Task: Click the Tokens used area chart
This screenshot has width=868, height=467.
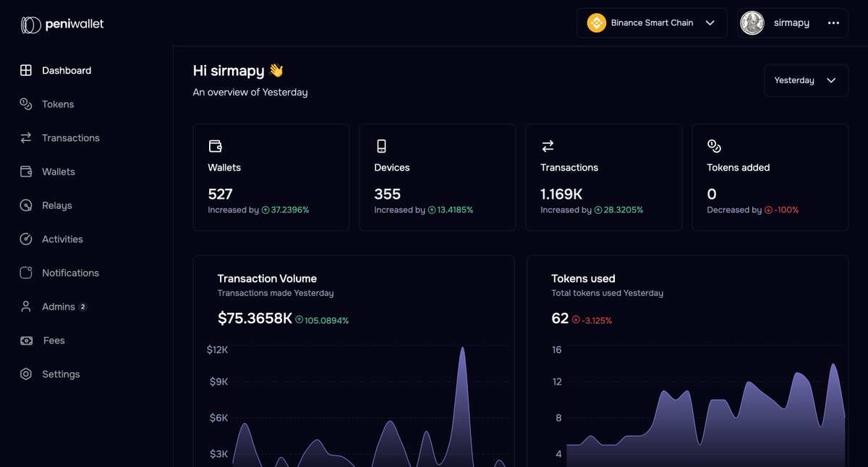Action: coord(705,406)
